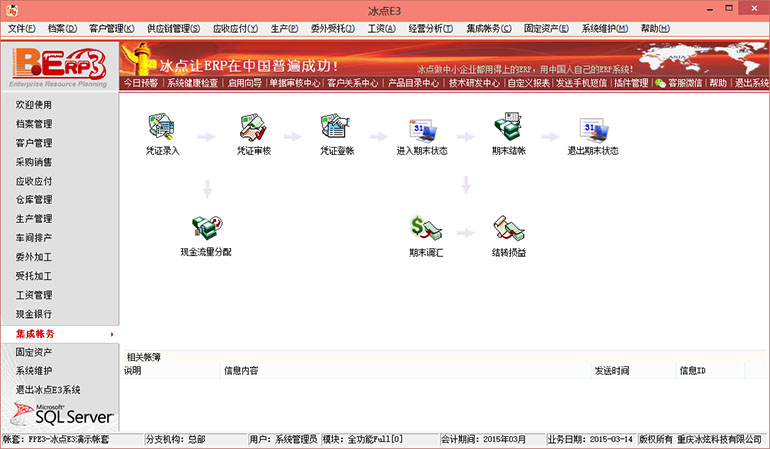Open the 客户管理(K) menu
The height and width of the screenshot is (449, 770).
112,28
